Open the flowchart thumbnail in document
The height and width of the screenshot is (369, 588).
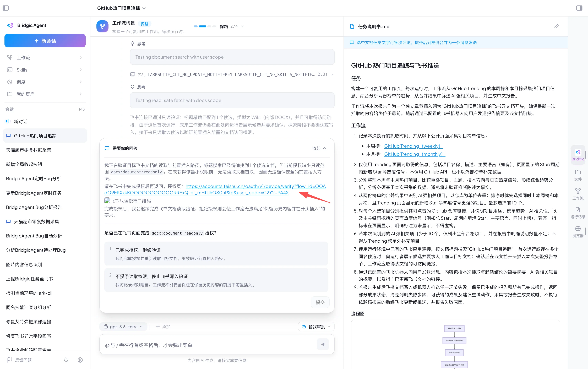(x=455, y=345)
